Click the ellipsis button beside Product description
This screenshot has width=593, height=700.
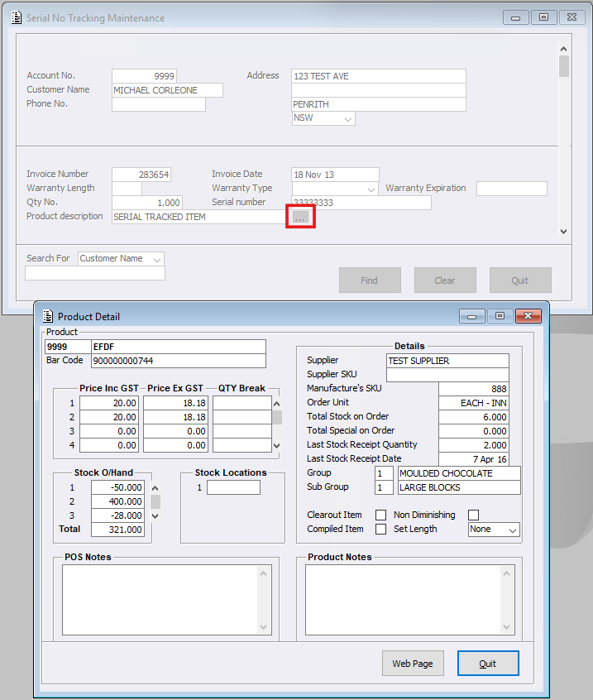click(300, 217)
